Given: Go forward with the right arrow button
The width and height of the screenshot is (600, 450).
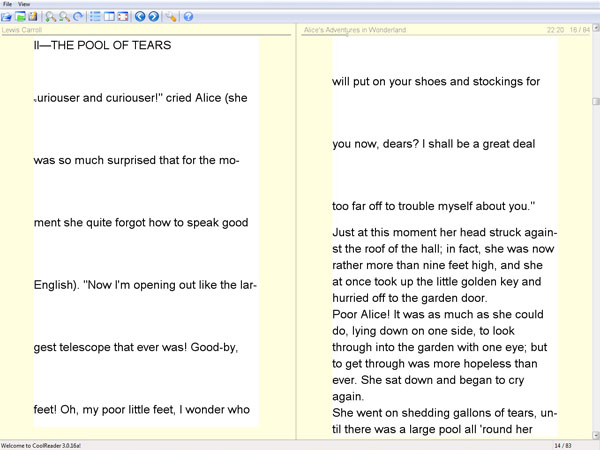Looking at the screenshot, I should pyautogui.click(x=153, y=16).
